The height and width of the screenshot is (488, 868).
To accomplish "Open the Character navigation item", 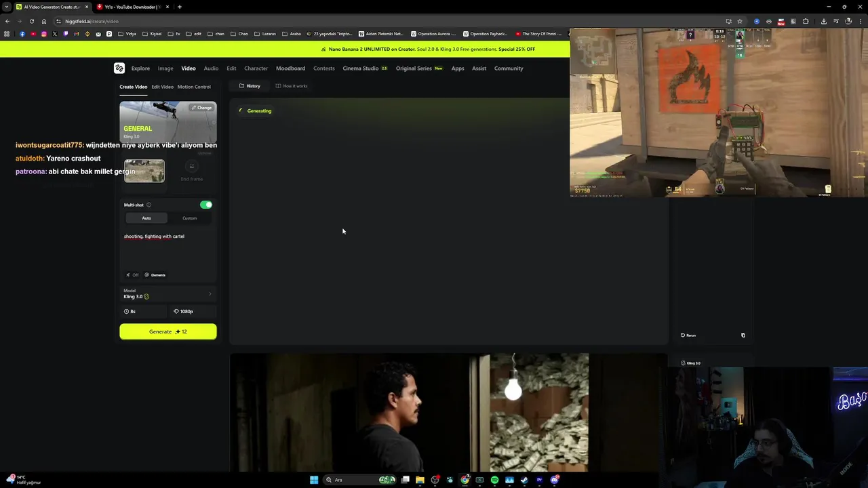I will click(256, 68).
